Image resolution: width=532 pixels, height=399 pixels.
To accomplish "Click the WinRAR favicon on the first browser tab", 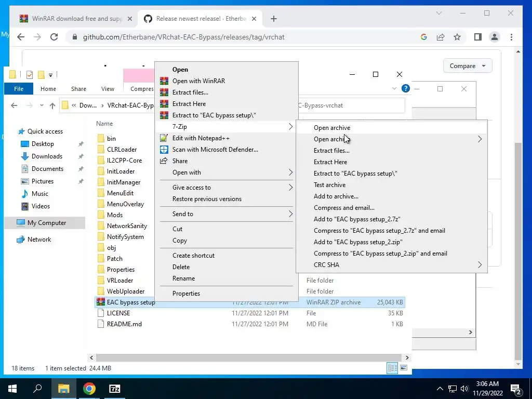I will [24, 19].
